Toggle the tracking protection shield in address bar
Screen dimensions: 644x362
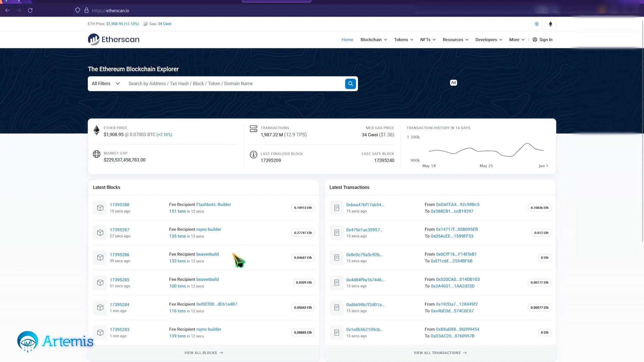(x=77, y=10)
